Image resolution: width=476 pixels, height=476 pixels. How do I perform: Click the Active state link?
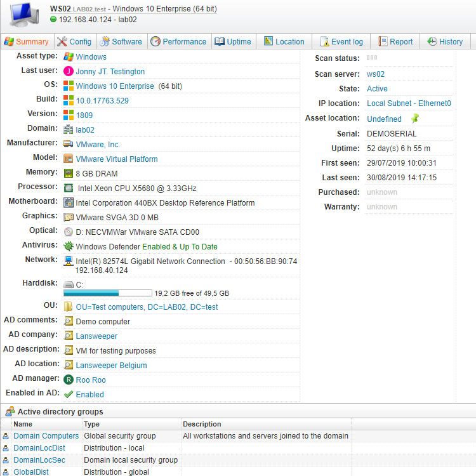377,89
